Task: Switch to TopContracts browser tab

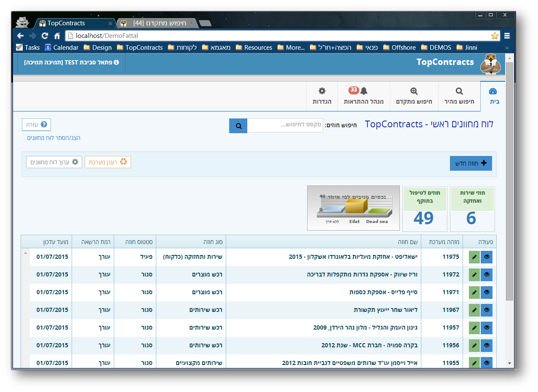Action: pos(74,23)
